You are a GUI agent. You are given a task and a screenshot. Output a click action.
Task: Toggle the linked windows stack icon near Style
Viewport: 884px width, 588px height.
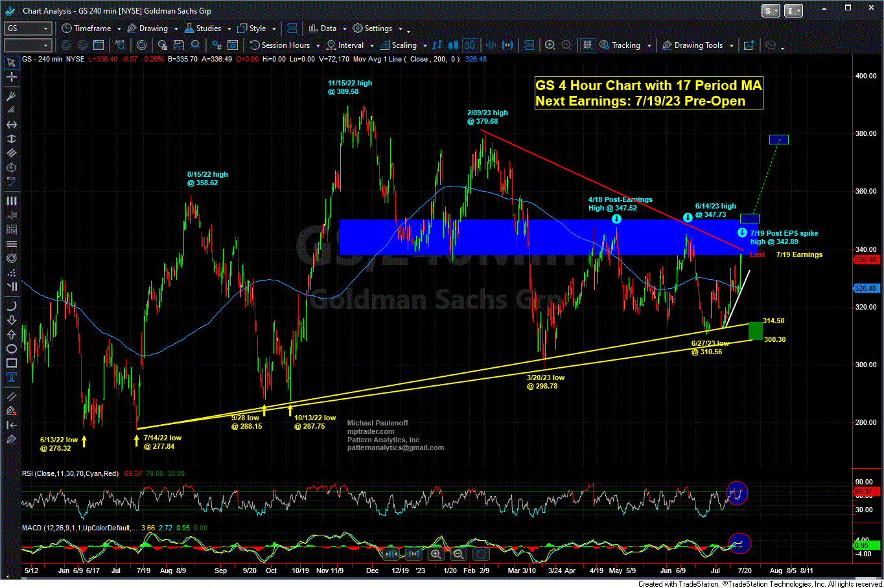[292, 28]
